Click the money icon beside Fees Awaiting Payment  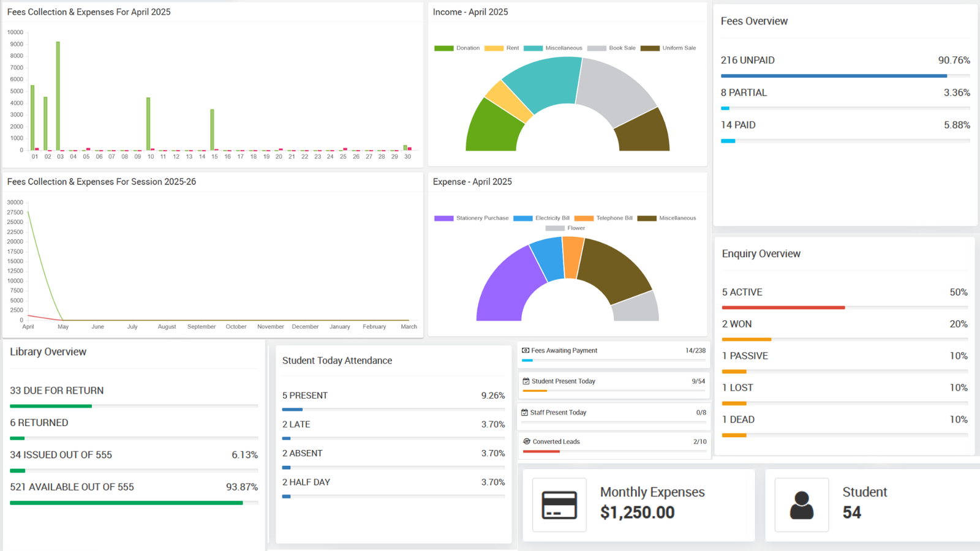click(525, 350)
